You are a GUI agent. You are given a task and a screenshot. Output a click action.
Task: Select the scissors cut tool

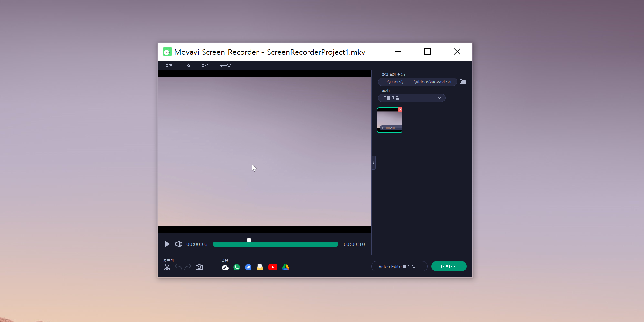(167, 267)
